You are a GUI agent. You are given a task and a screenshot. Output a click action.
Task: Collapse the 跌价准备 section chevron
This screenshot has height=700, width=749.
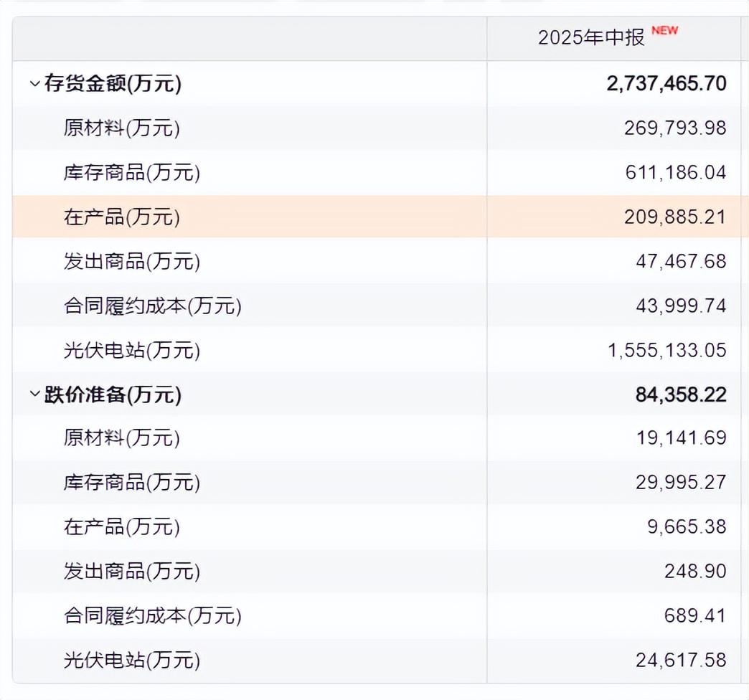point(34,394)
